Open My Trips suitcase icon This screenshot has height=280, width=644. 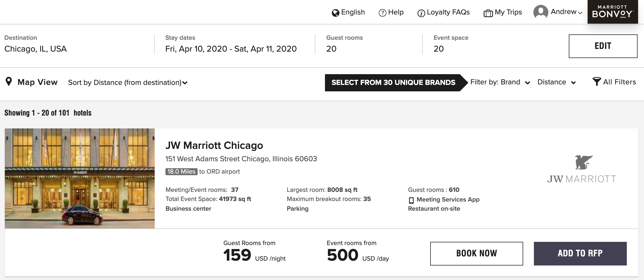pos(488,13)
